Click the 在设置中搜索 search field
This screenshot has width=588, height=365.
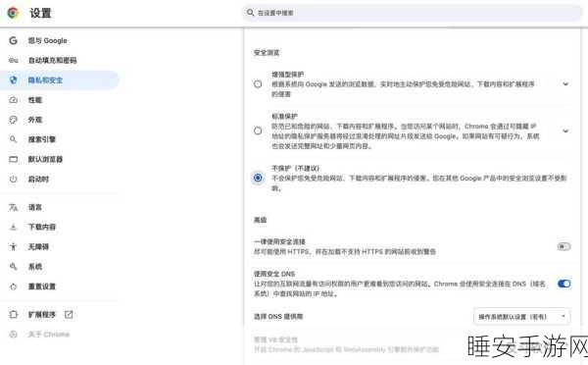412,13
